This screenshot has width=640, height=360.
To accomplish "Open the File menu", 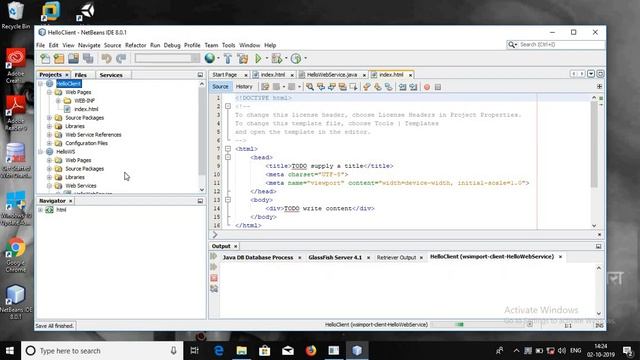I will pyautogui.click(x=40, y=45).
